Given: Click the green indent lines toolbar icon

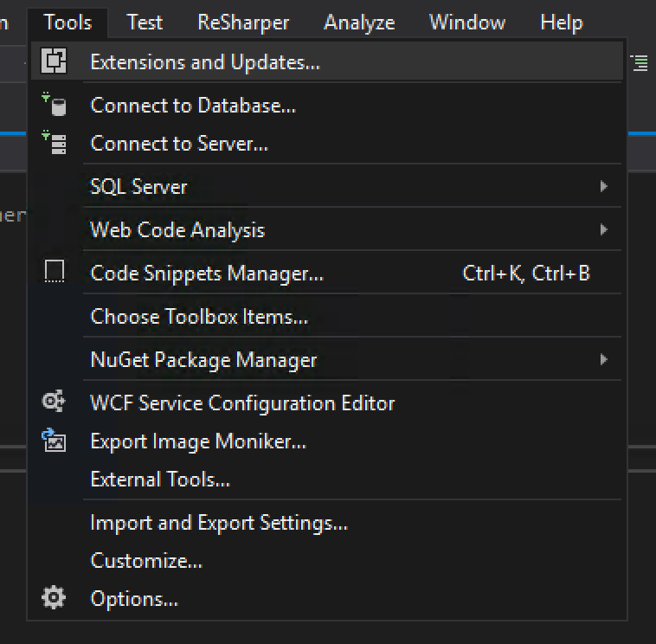Looking at the screenshot, I should click(640, 63).
